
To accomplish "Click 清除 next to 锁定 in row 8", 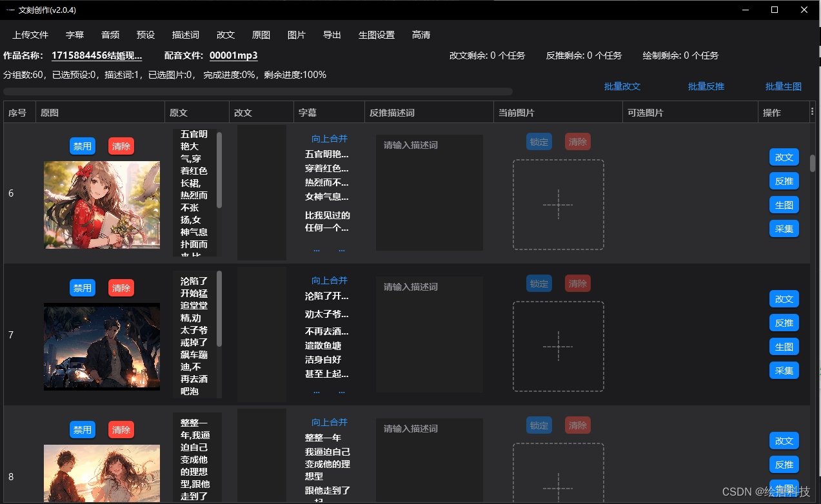I will tap(578, 425).
